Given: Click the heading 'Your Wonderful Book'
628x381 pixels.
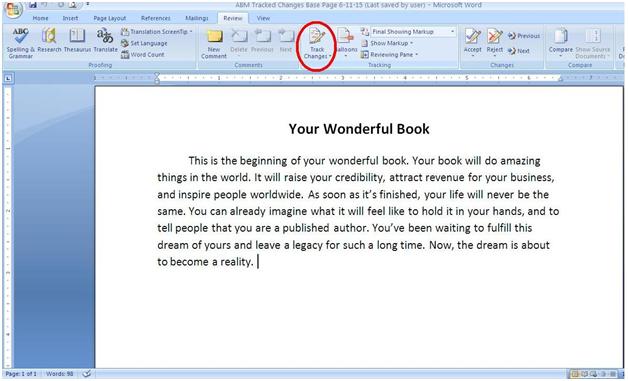Looking at the screenshot, I should pos(359,129).
